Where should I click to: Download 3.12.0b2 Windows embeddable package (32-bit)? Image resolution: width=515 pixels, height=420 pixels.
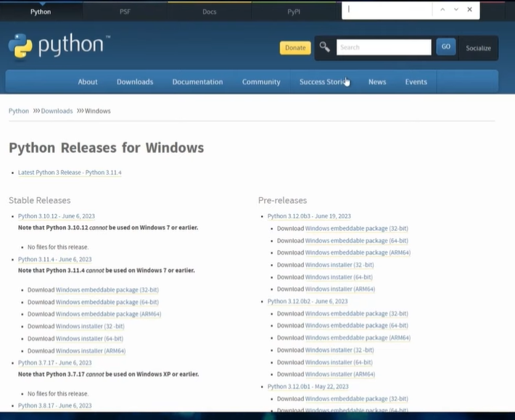tap(357, 313)
